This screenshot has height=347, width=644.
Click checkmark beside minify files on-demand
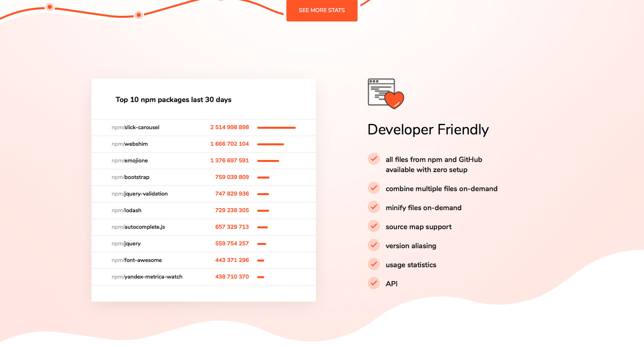[x=374, y=207]
